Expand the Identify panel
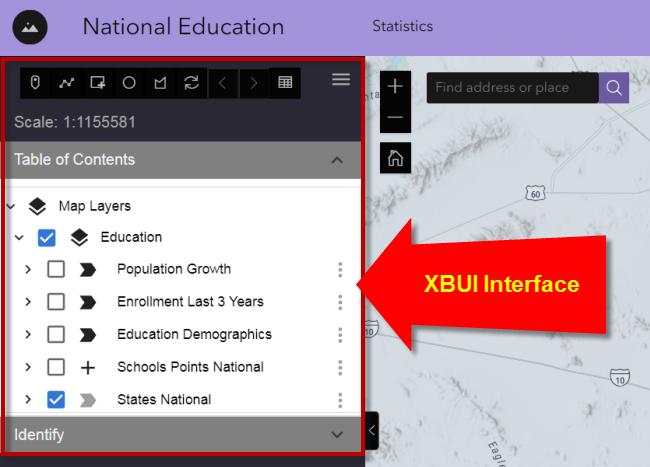The width and height of the screenshot is (650, 467). 337,435
